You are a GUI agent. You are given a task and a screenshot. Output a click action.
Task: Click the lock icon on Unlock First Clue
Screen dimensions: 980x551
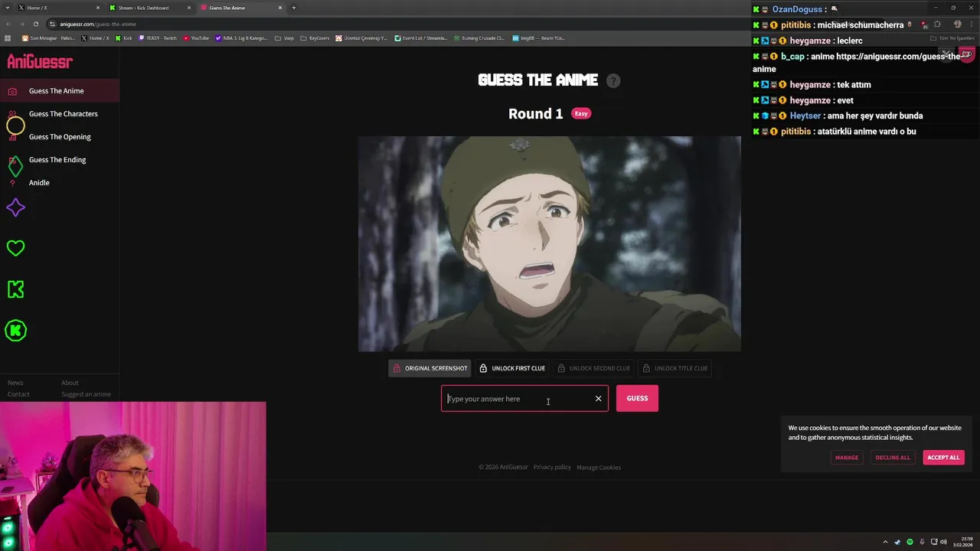pyautogui.click(x=483, y=368)
